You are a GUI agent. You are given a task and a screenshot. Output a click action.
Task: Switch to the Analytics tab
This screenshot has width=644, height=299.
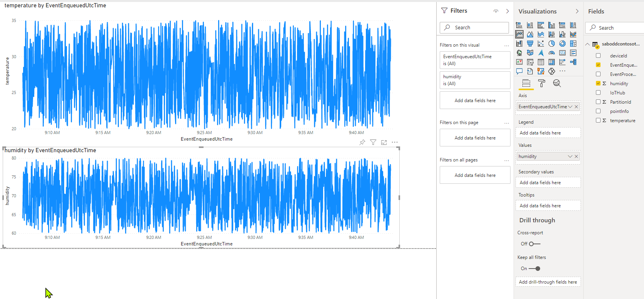click(557, 83)
